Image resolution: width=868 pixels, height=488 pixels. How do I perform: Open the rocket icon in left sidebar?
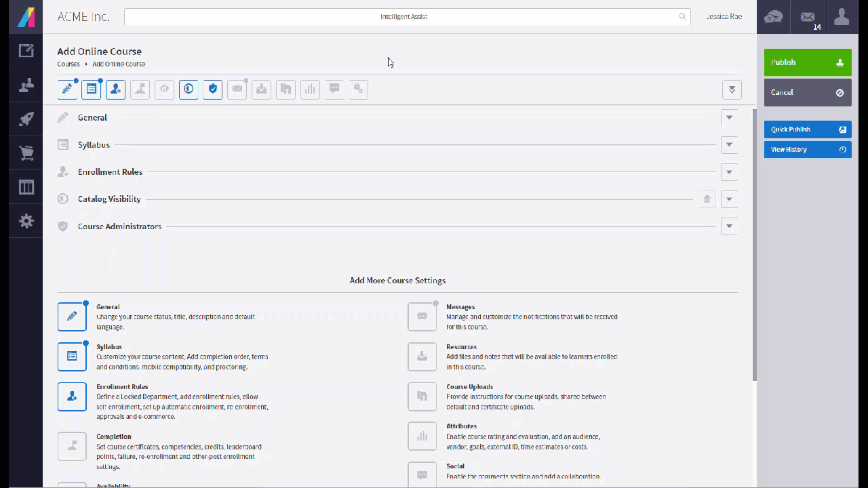tap(26, 119)
